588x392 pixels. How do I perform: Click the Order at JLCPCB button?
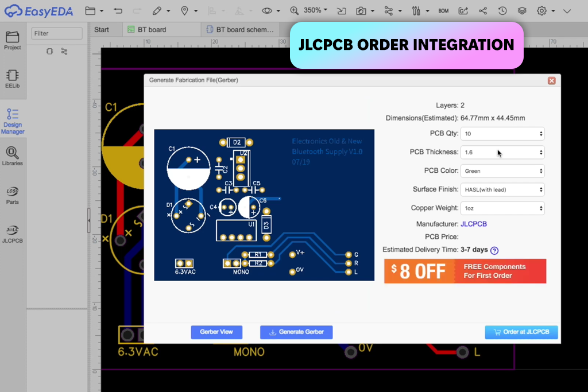[521, 332]
